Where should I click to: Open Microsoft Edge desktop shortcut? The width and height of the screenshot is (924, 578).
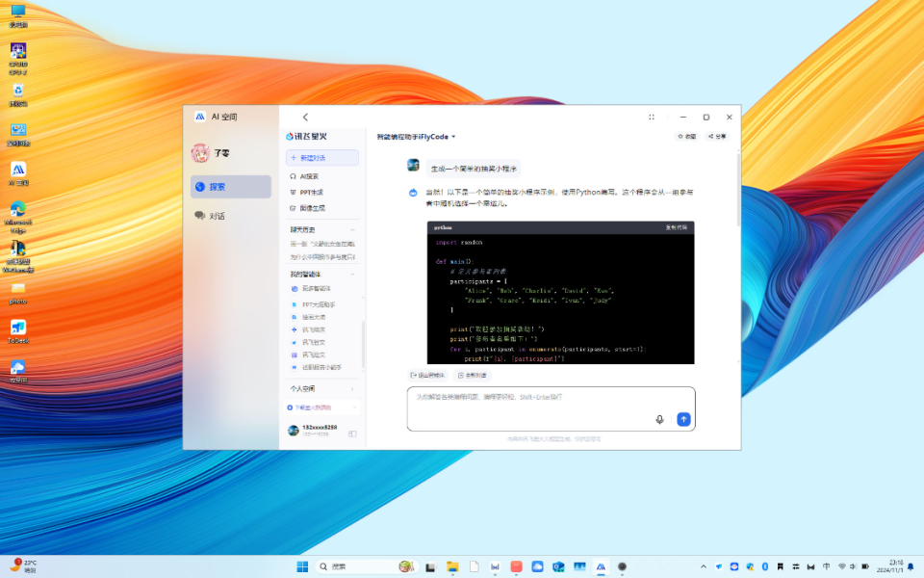click(x=18, y=217)
